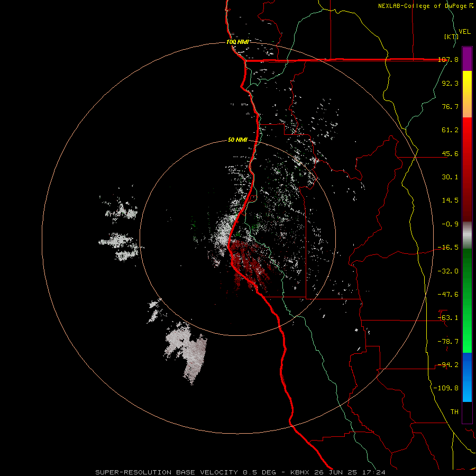Click the -78.7 legend value
The height and width of the screenshot is (476, 476).
[448, 342]
